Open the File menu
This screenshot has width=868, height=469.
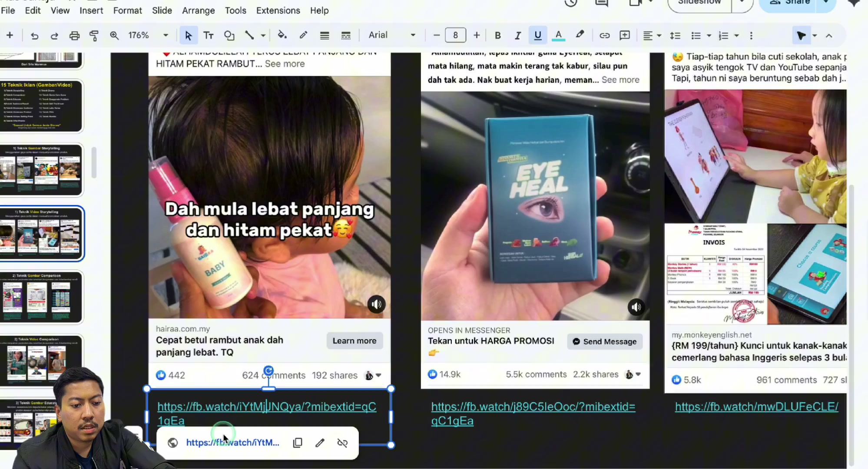8,10
